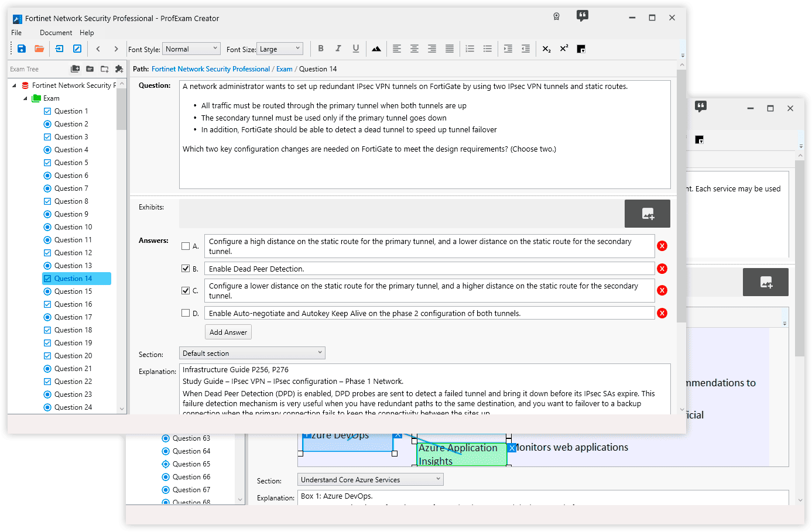The image size is (812, 532).
Task: Click the award badge icon in title bar
Action: point(556,17)
